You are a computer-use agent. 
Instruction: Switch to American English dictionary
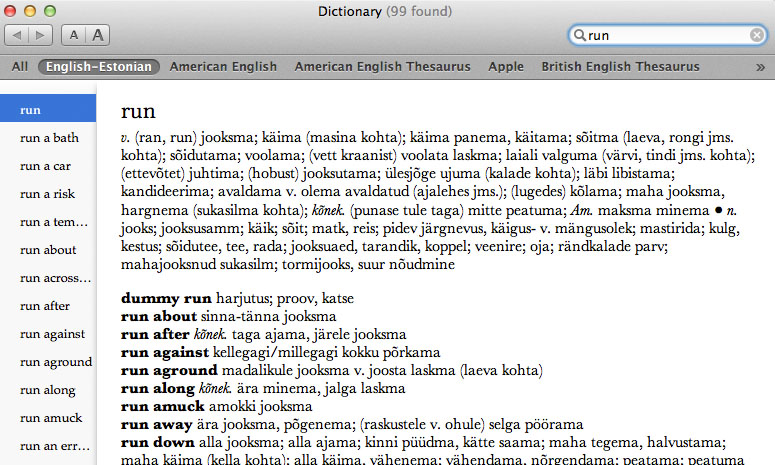(x=223, y=67)
